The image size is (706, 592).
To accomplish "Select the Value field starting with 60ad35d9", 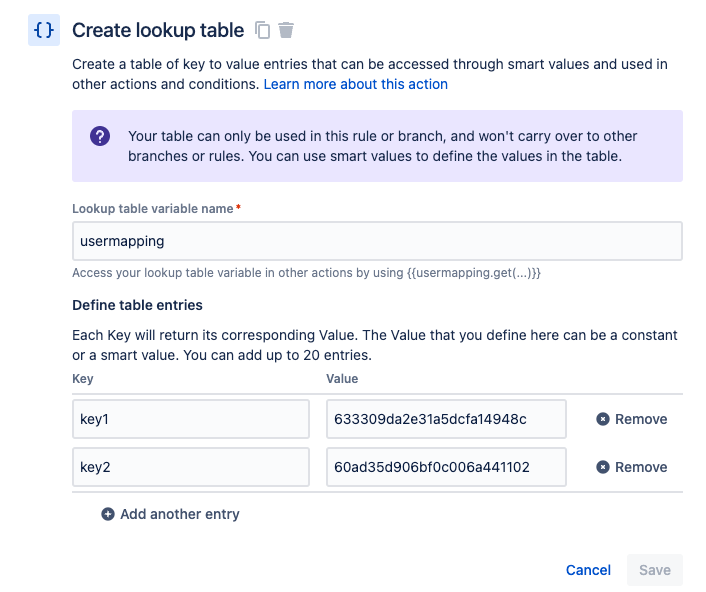I will click(x=446, y=467).
